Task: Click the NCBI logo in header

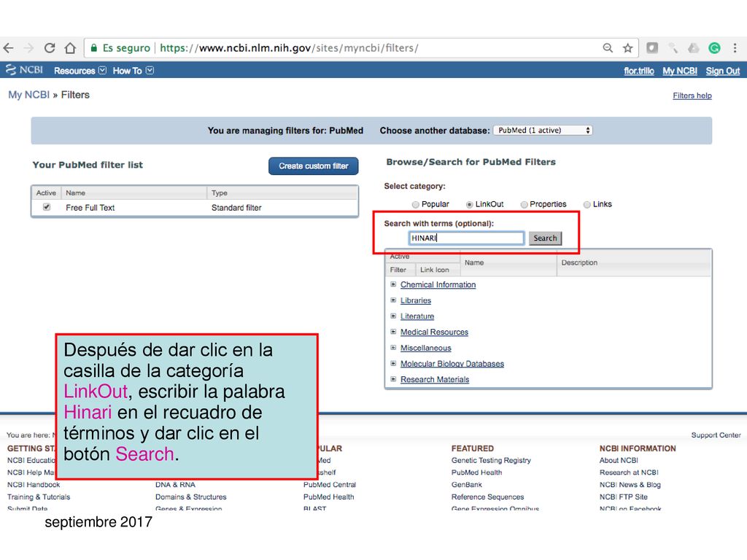Action: [24, 70]
